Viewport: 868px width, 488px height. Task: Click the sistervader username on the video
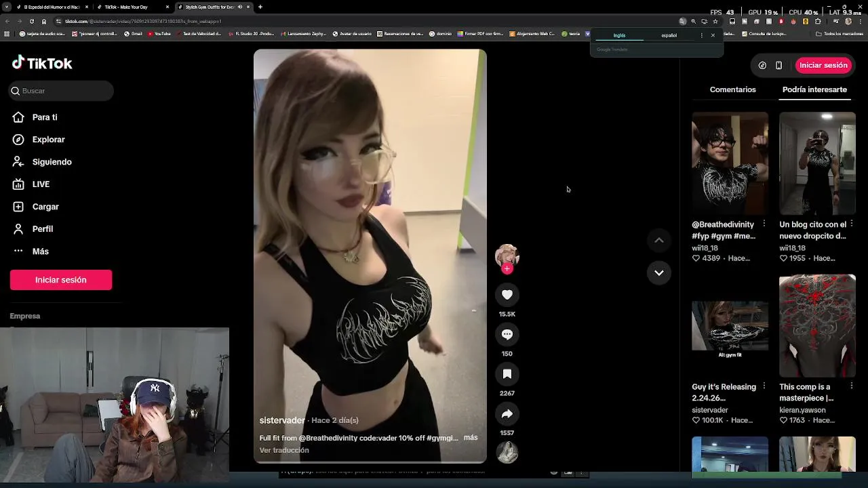coord(282,420)
